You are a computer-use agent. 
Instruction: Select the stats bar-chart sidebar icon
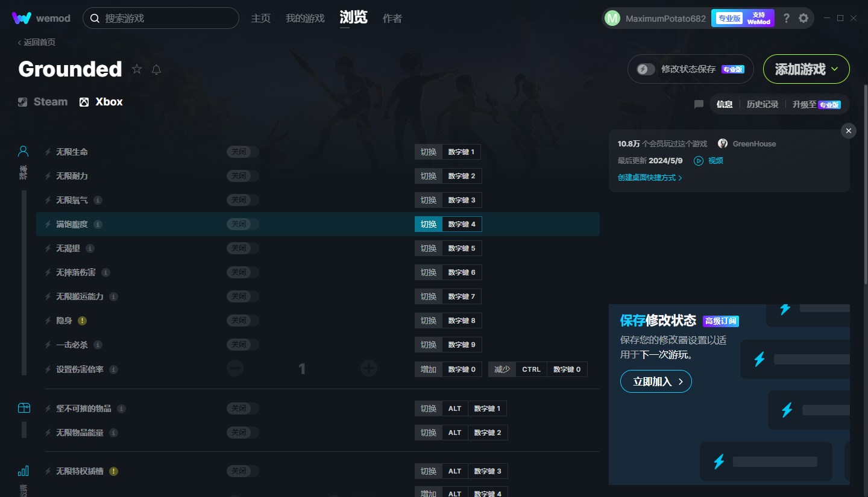click(x=23, y=470)
